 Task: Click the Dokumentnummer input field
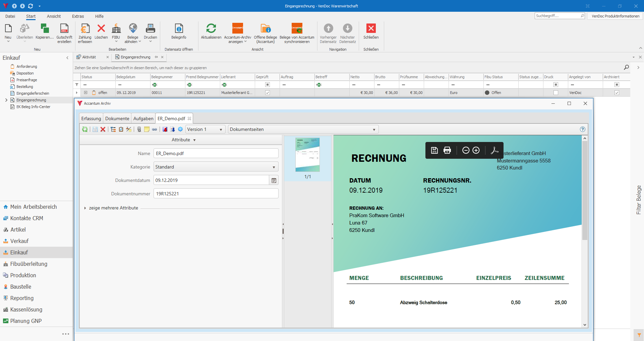tap(216, 194)
